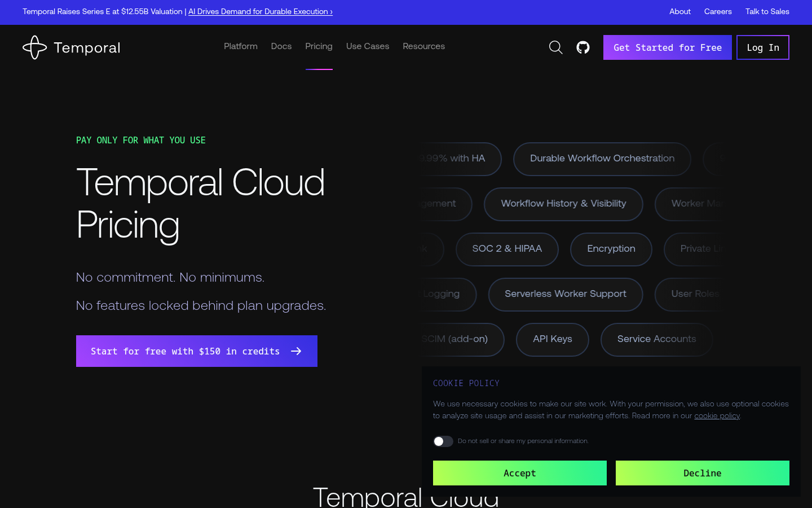Click the Serverless Worker Support pill
812x508 pixels.
click(566, 294)
